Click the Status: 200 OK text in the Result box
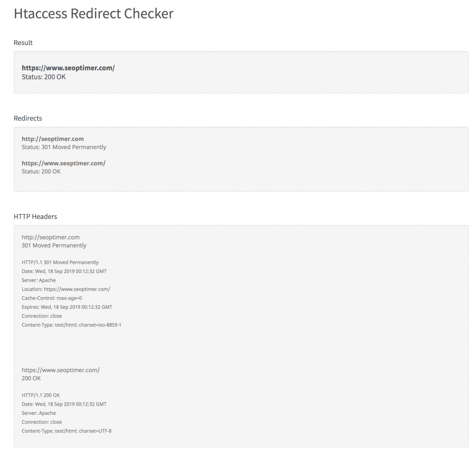Screen dimensions: 476x453 [44, 77]
